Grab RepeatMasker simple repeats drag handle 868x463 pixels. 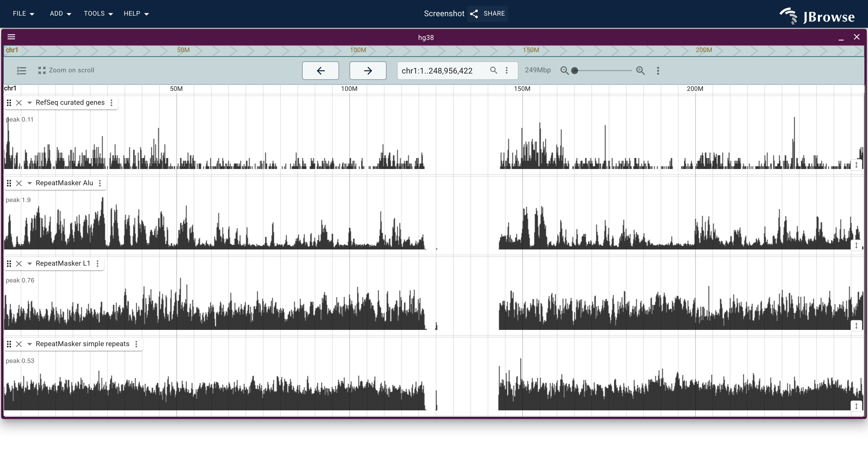click(x=9, y=344)
